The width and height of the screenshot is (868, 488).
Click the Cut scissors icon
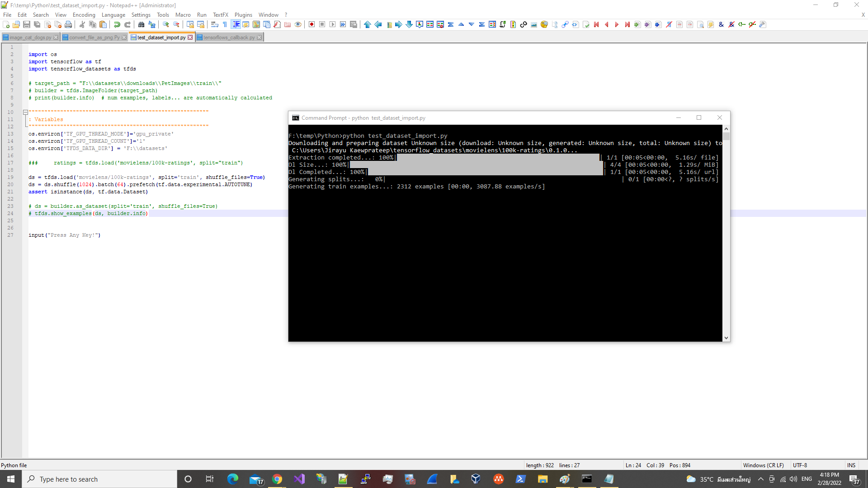pos(82,24)
